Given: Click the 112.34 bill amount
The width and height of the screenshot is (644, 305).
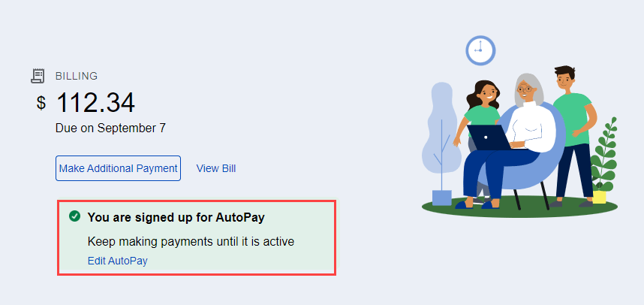Looking at the screenshot, I should [x=95, y=103].
